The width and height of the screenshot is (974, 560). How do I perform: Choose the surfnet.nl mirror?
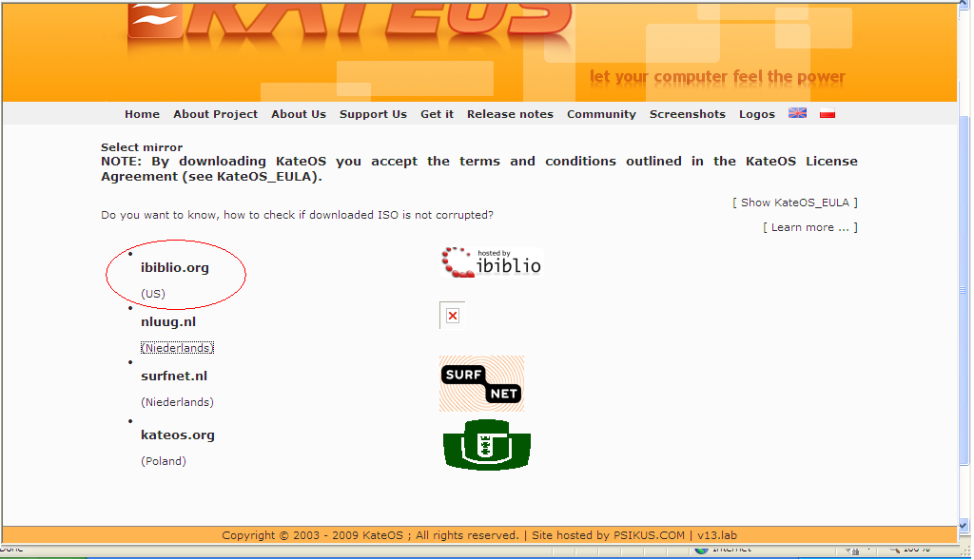pos(174,376)
